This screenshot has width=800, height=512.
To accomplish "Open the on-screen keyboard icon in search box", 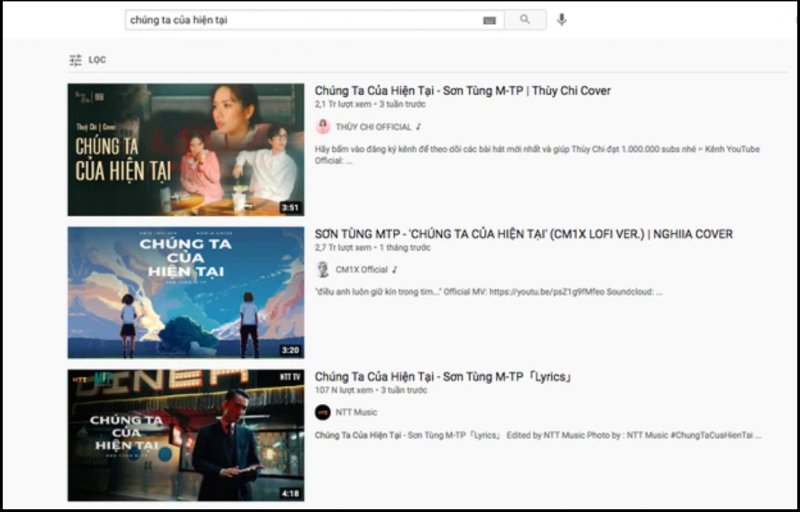I will [489, 20].
